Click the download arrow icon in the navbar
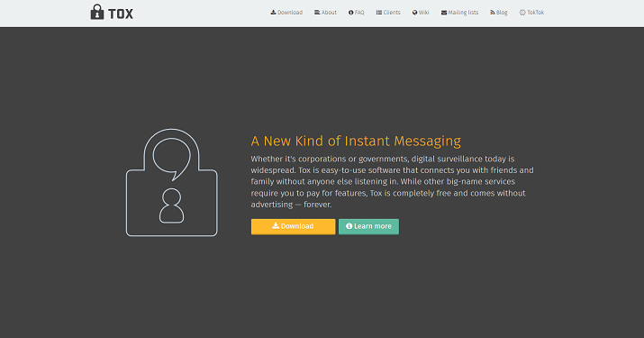This screenshot has height=338, width=644. coord(273,13)
